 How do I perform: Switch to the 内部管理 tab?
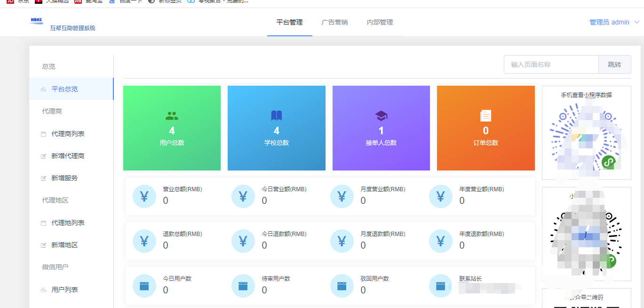(x=380, y=22)
